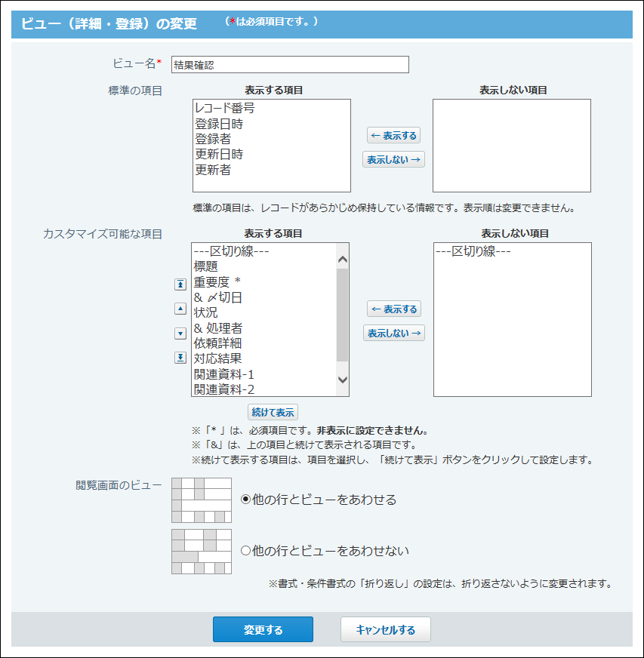Click ← 表示する in standard items

pos(394,136)
